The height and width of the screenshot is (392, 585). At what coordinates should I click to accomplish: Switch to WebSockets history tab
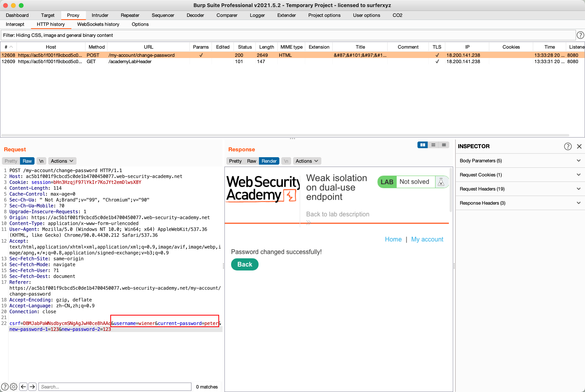point(98,24)
